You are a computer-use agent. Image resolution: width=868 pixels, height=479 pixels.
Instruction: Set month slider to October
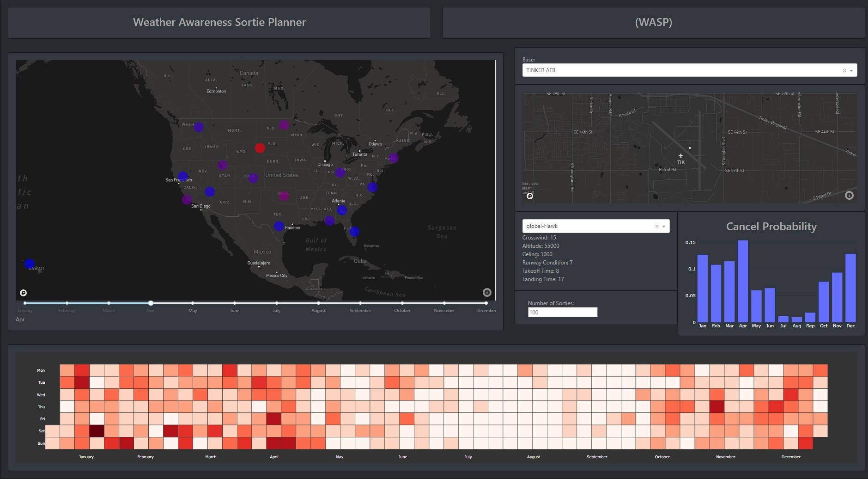coord(402,303)
